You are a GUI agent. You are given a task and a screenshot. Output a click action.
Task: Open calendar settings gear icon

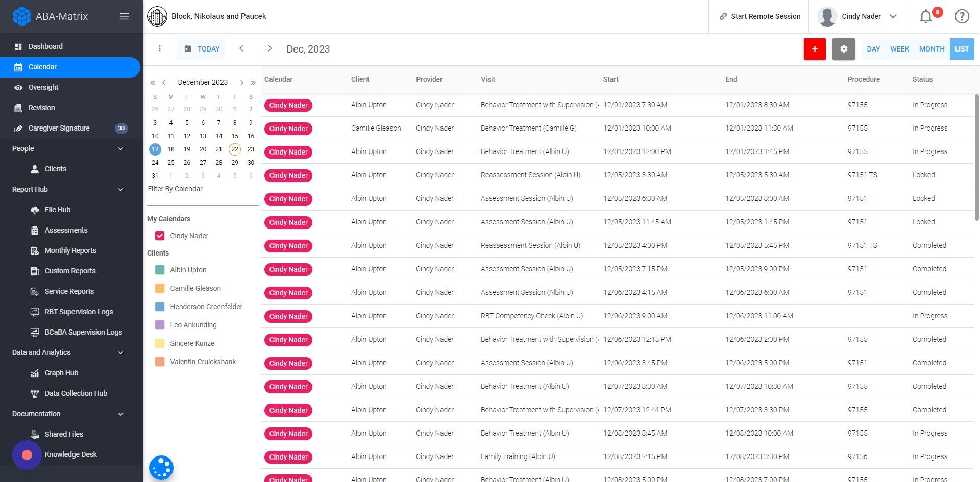point(843,49)
